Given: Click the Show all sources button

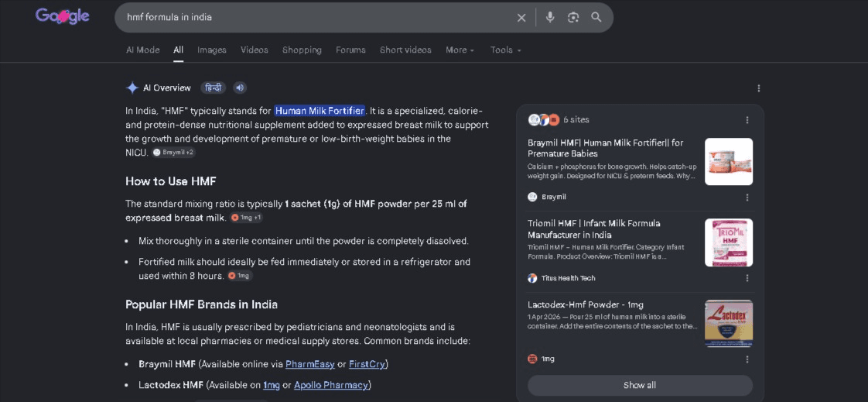Looking at the screenshot, I should point(640,386).
